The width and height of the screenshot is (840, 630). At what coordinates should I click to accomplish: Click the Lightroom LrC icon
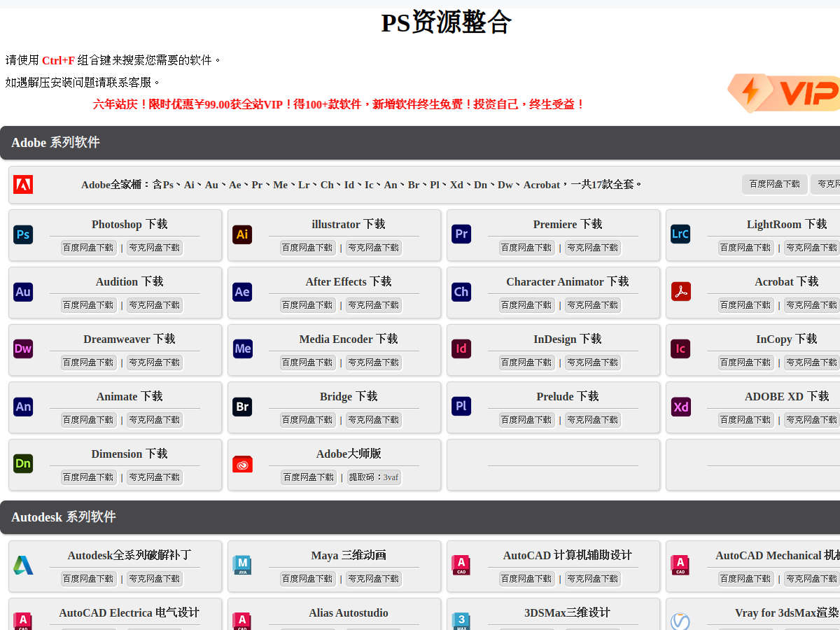tap(680, 234)
